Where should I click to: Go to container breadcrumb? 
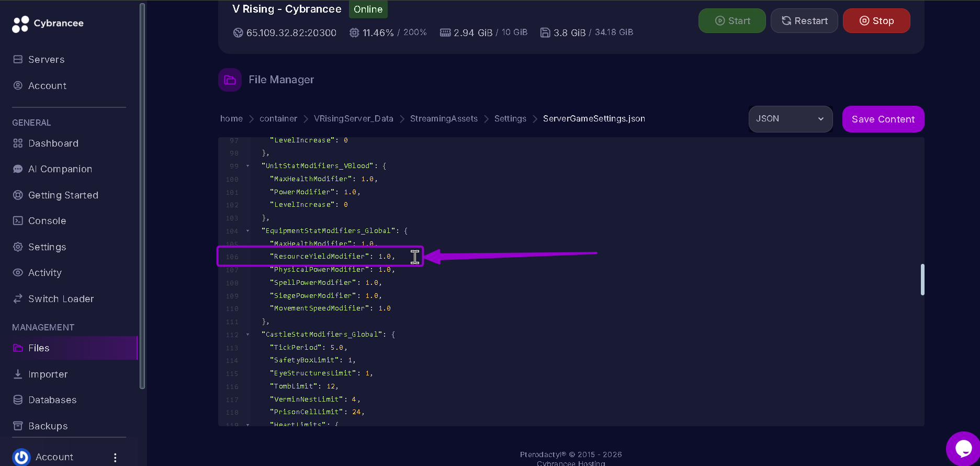(278, 118)
